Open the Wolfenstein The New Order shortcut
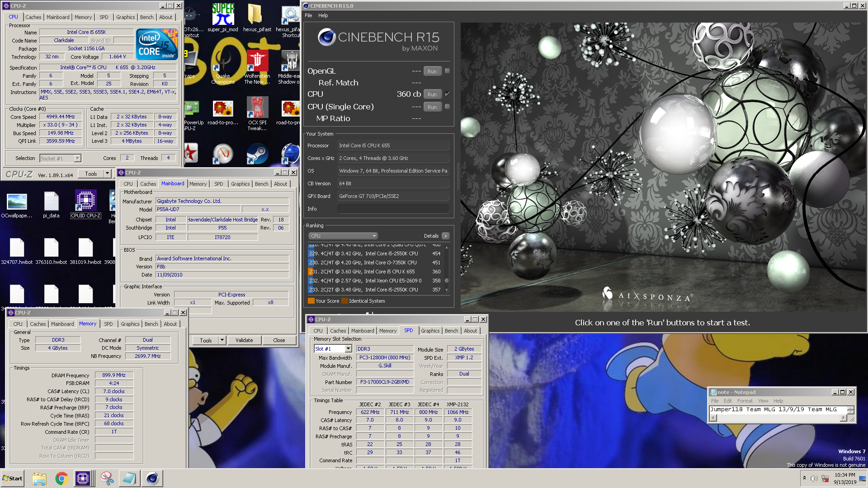This screenshot has width=868, height=488. click(257, 67)
